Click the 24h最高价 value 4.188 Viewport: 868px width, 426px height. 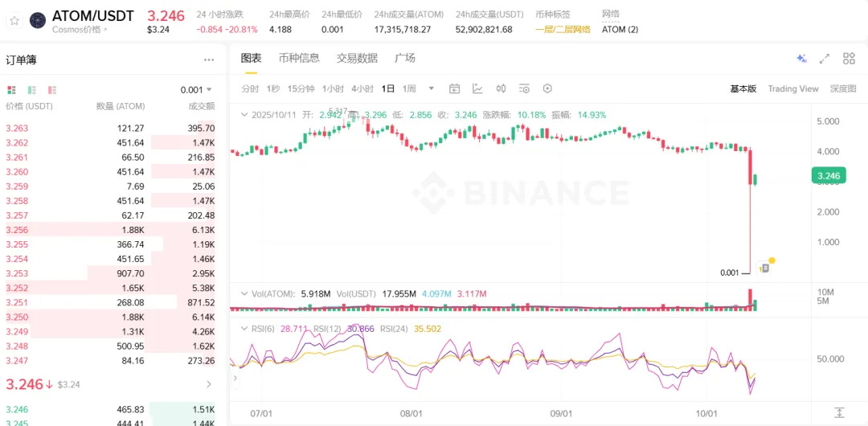tap(280, 30)
